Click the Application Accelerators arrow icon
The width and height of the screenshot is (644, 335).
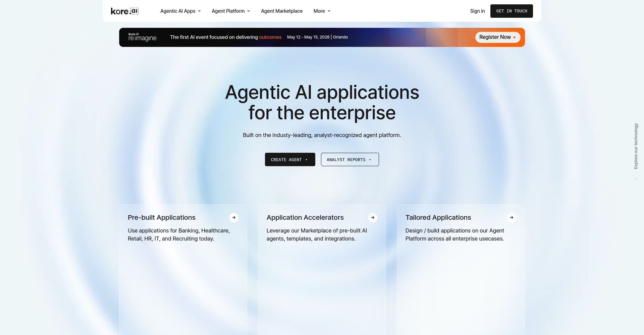click(373, 217)
